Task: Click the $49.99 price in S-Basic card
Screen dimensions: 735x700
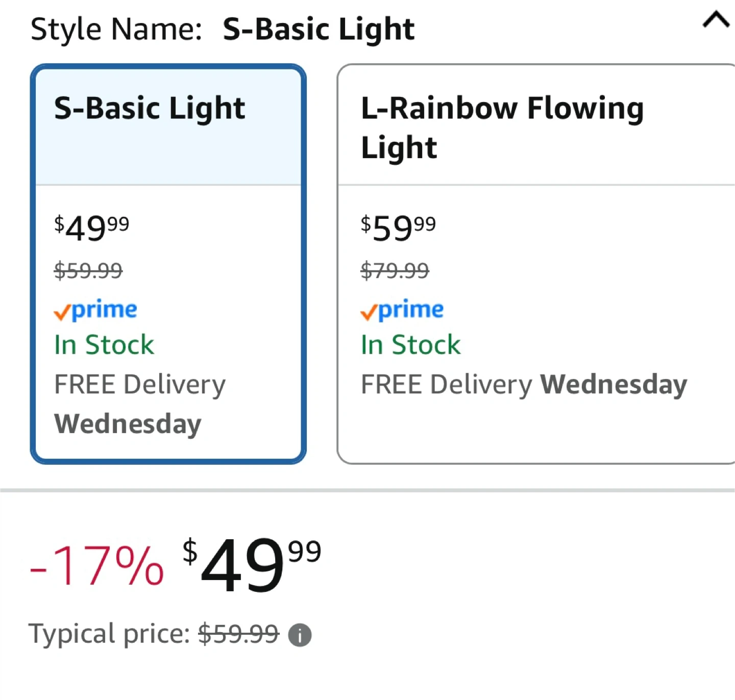Action: click(92, 228)
